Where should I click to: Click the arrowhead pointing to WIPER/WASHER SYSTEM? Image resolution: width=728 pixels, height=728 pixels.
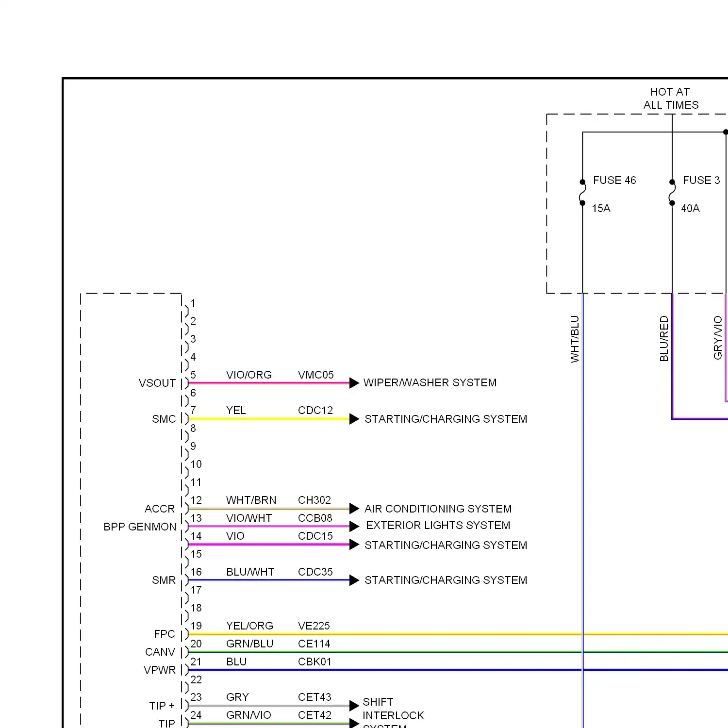tap(354, 383)
